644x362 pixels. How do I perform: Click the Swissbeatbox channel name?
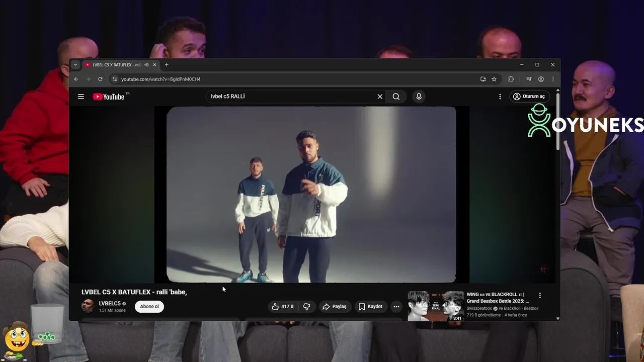click(x=479, y=308)
